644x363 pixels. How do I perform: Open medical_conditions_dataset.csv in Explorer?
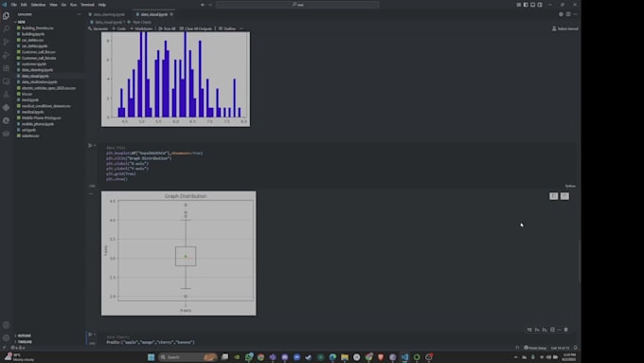[46, 106]
